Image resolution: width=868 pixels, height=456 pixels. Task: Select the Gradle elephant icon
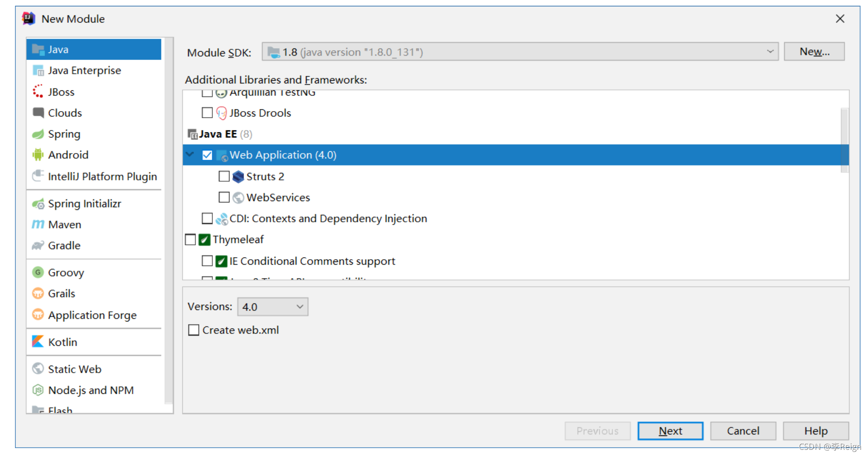(38, 246)
